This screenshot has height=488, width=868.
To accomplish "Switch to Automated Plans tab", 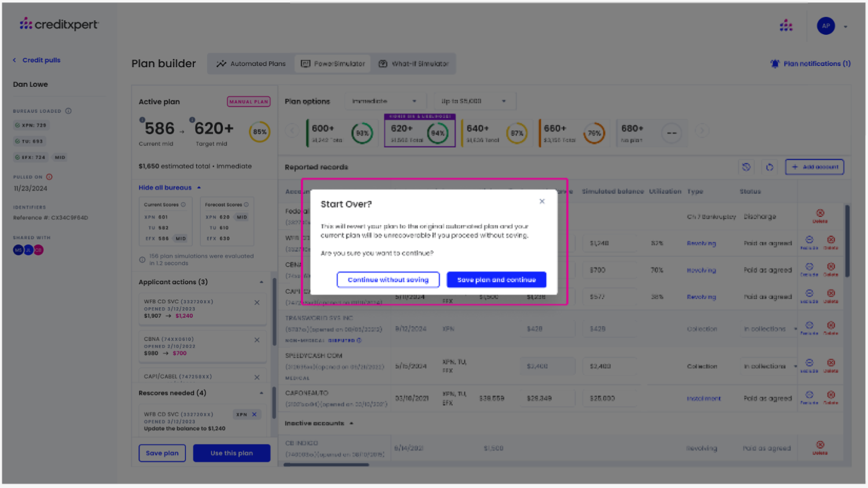I will [x=251, y=64].
